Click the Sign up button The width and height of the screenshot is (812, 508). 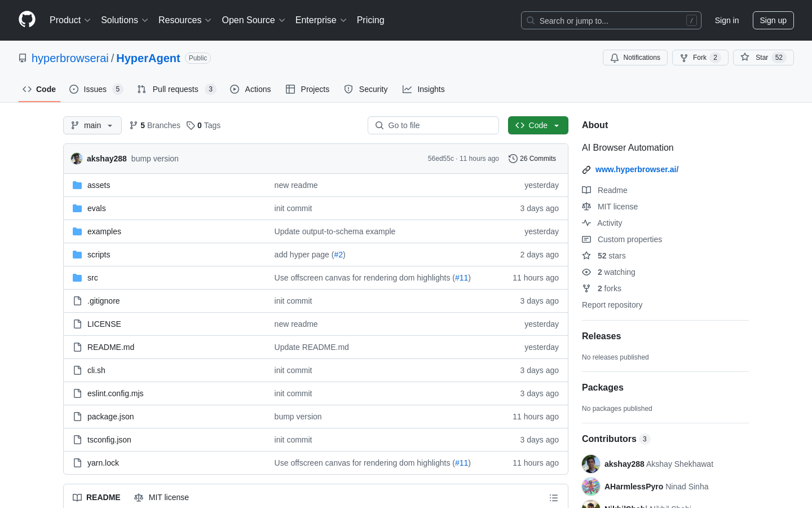pos(773,20)
